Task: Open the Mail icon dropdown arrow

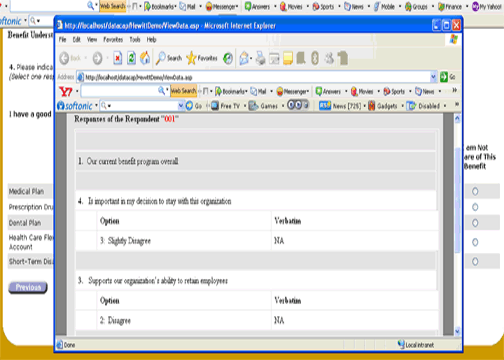Action: 251,59
